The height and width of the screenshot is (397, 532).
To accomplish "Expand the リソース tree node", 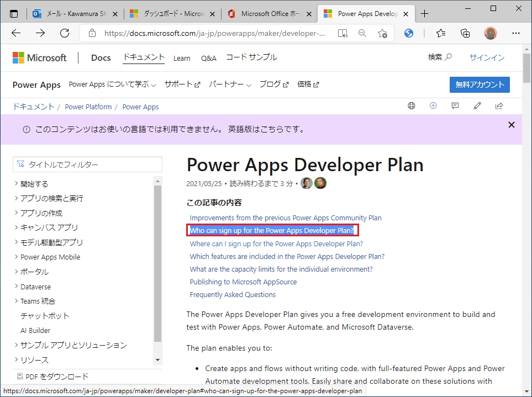I will (x=16, y=359).
